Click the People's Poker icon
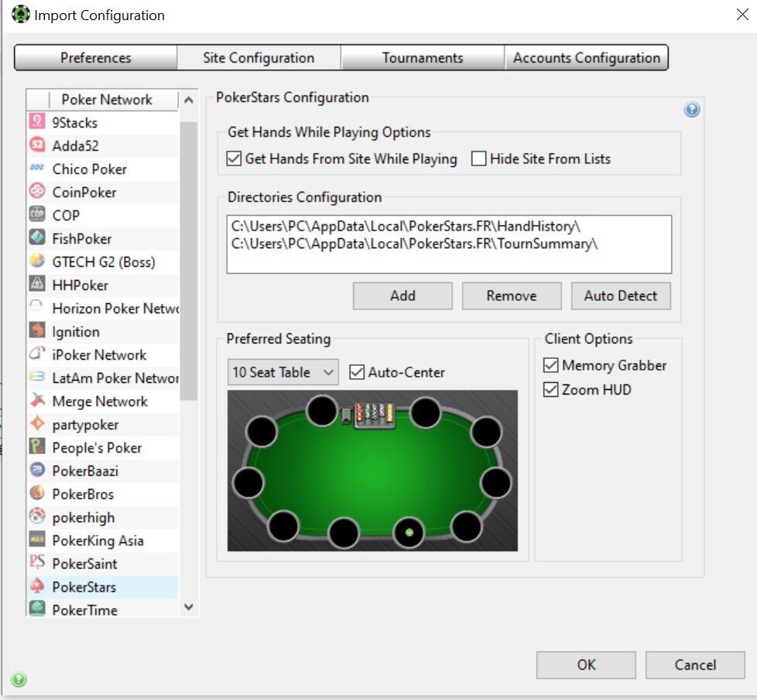Viewport: 757px width, 700px height. [x=37, y=447]
